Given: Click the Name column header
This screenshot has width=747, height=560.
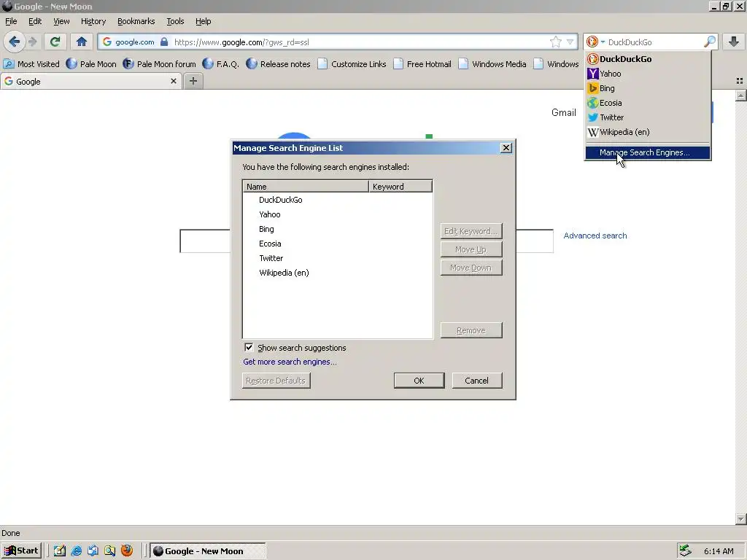Looking at the screenshot, I should point(306,186).
